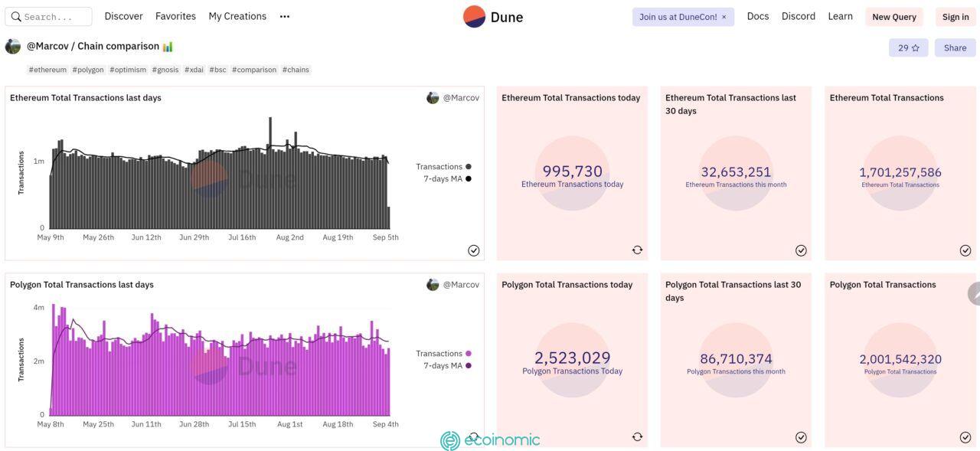The image size is (980, 451).
Task: Click checkmark on Polygon last 30 days card
Action: click(x=801, y=437)
